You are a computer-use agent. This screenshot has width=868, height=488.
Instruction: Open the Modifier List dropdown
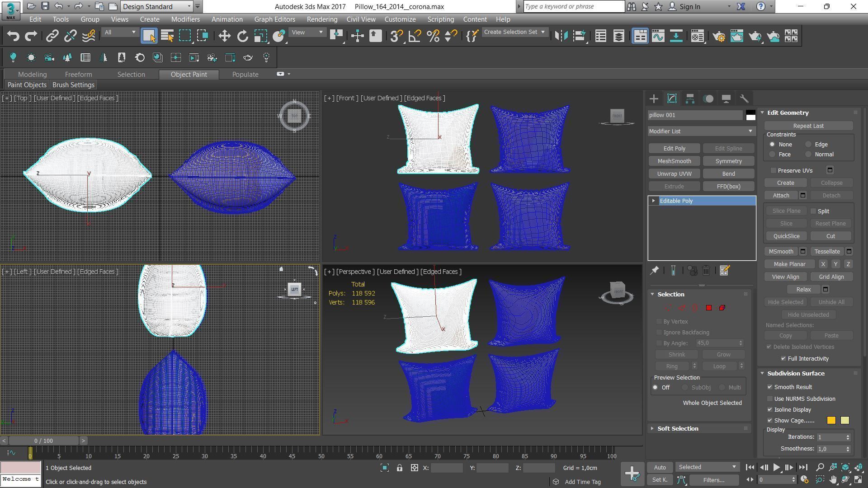click(701, 131)
